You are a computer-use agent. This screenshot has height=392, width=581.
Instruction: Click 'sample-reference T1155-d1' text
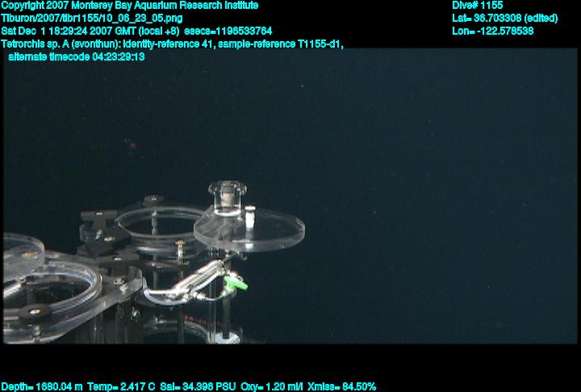[x=281, y=44]
